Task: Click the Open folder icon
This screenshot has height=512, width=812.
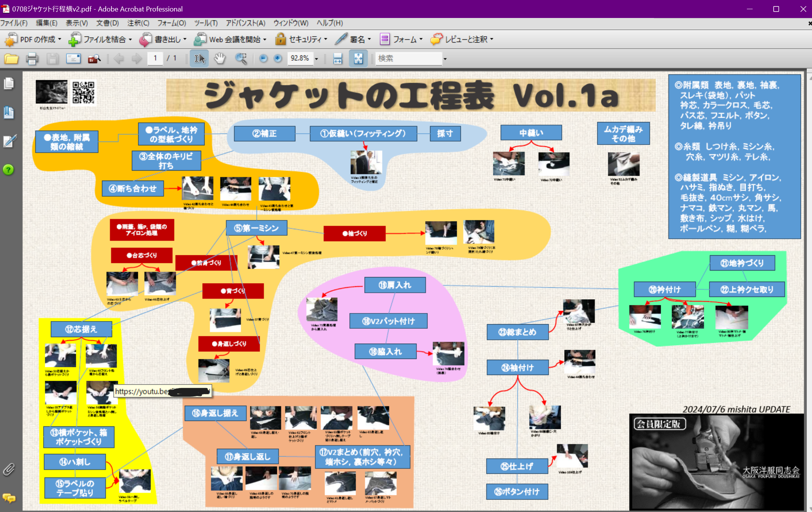Action: pos(11,59)
